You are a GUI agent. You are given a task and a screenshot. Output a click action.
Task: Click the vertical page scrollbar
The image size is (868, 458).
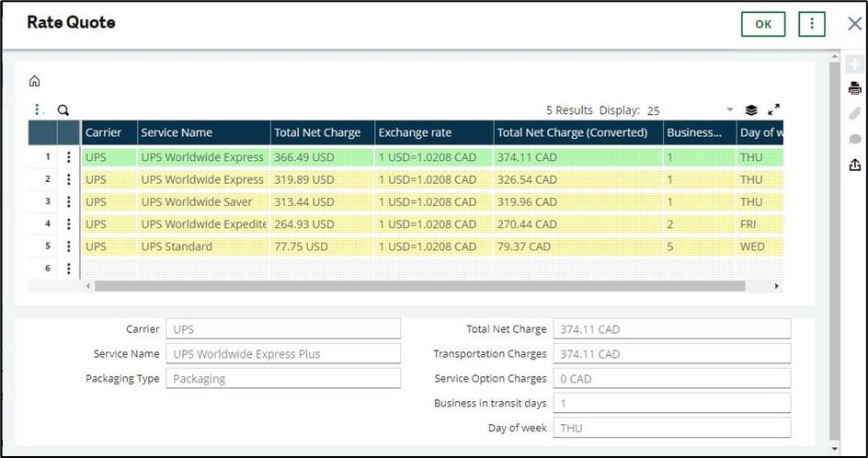pyautogui.click(x=835, y=250)
